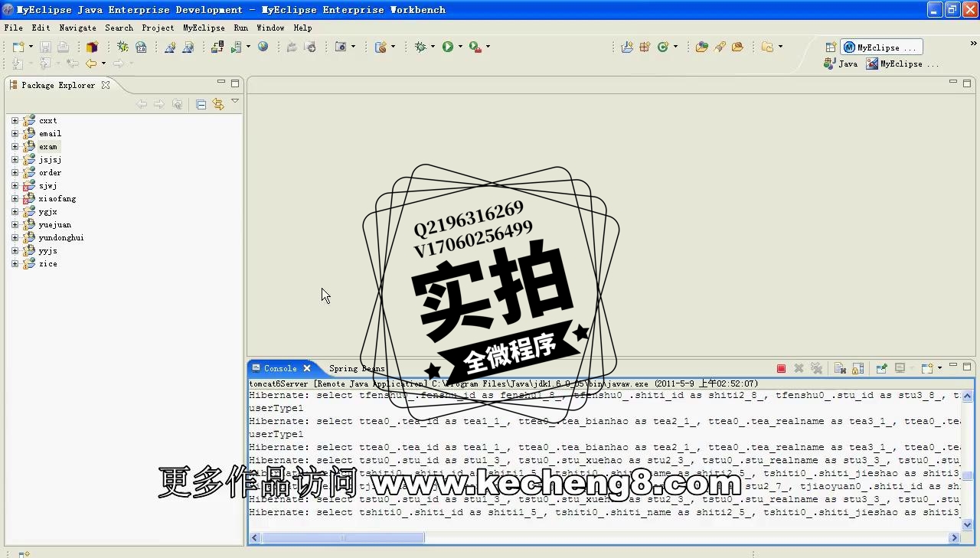Click the run server icon
980x558 pixels.
tap(237, 47)
